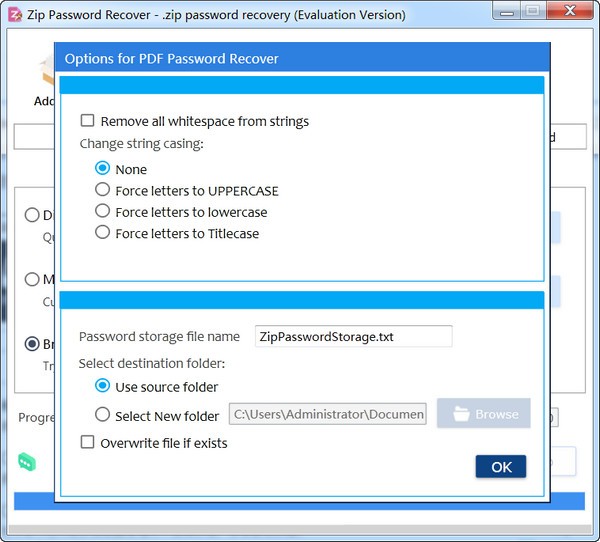Screen dimensions: 600x542
Task: Check Overwrite file if exists
Action: tap(87, 442)
